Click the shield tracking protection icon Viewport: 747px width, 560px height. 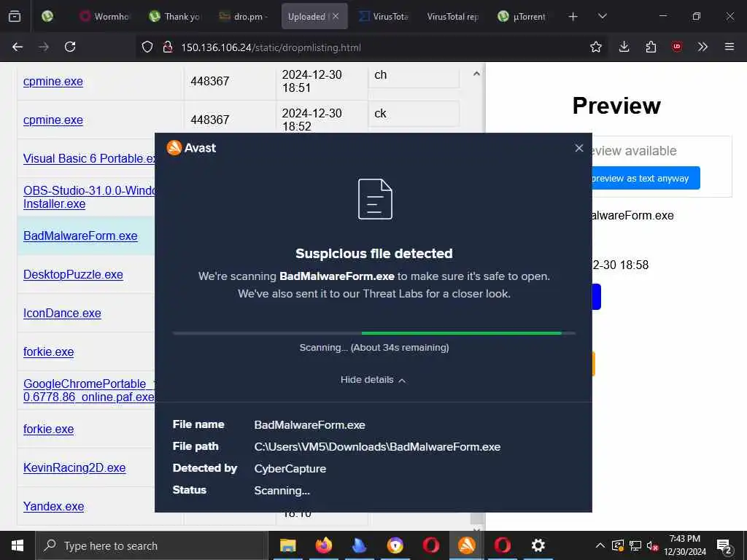[147, 47]
